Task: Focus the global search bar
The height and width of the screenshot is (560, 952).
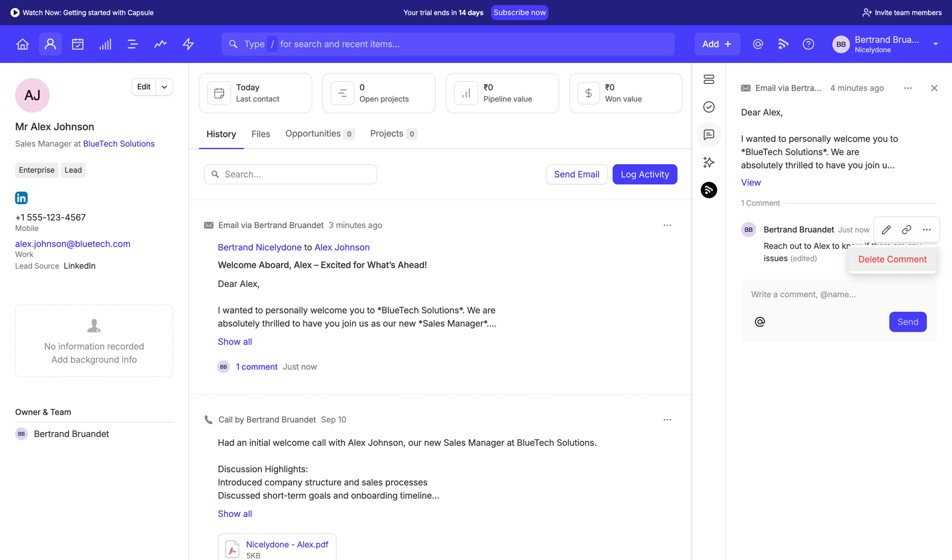Action: 448,44
